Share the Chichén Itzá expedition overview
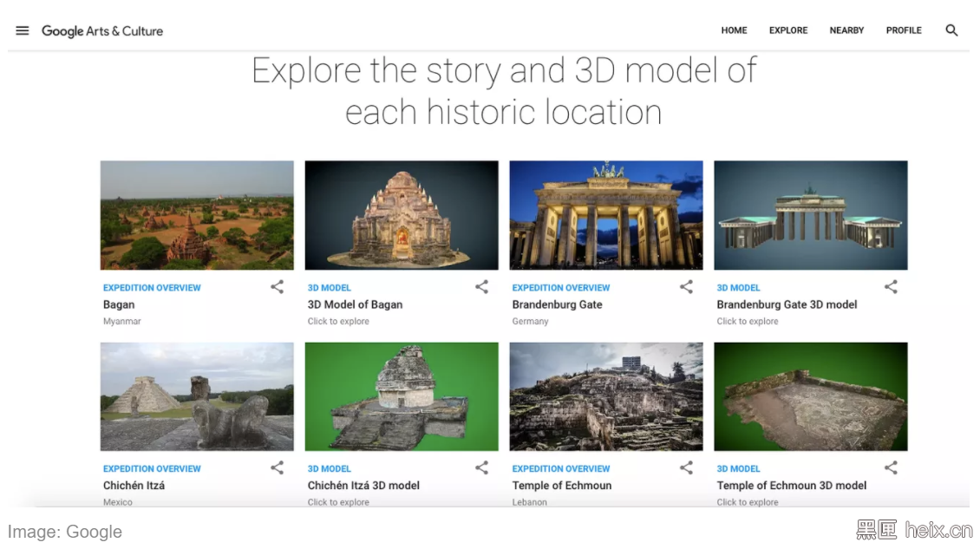980x549 pixels. click(277, 468)
